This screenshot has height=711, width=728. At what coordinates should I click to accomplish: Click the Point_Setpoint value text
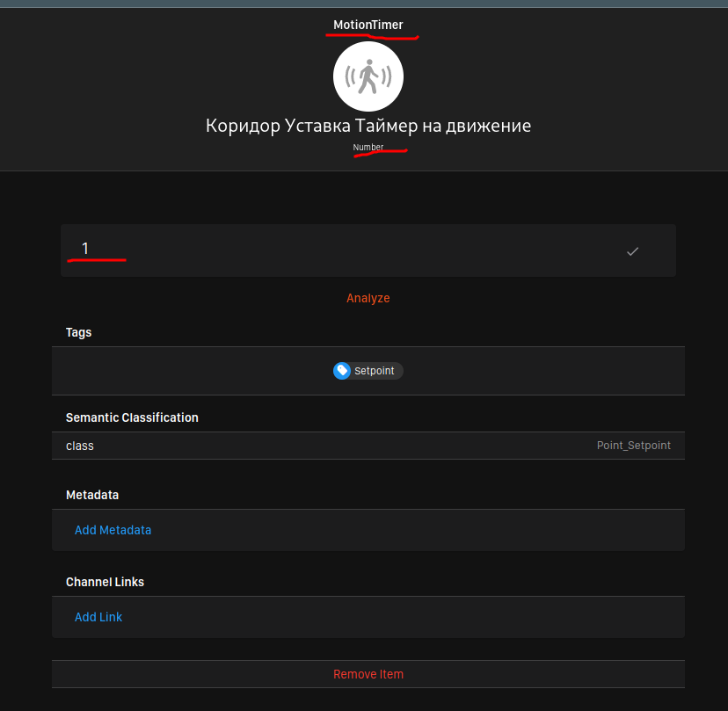(x=633, y=446)
